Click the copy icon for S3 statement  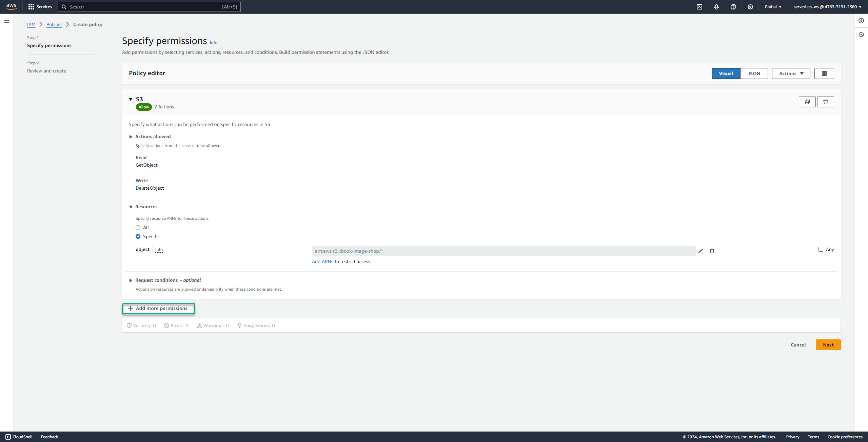[x=807, y=102]
